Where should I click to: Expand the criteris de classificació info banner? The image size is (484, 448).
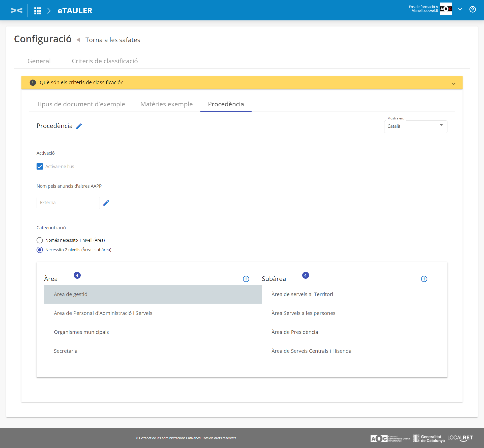coord(453,84)
